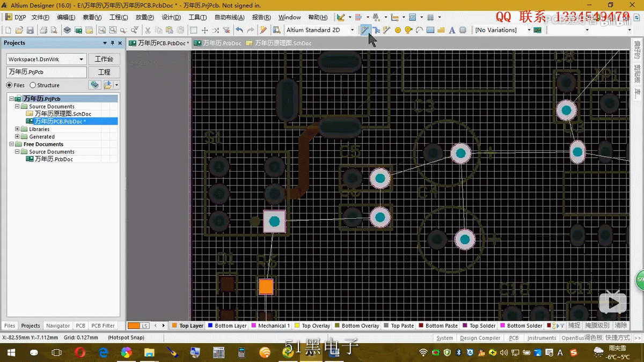
Task: Click the 工作台 button
Action: (104, 59)
